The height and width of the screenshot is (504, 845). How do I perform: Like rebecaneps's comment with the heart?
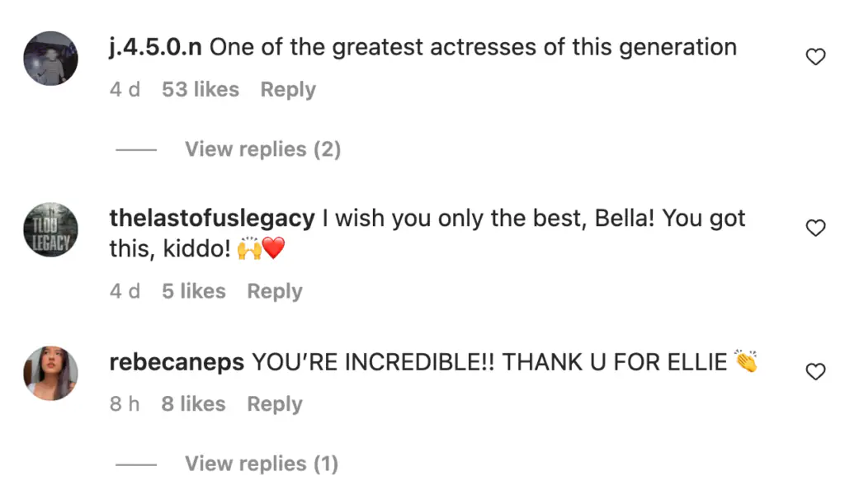coord(815,372)
